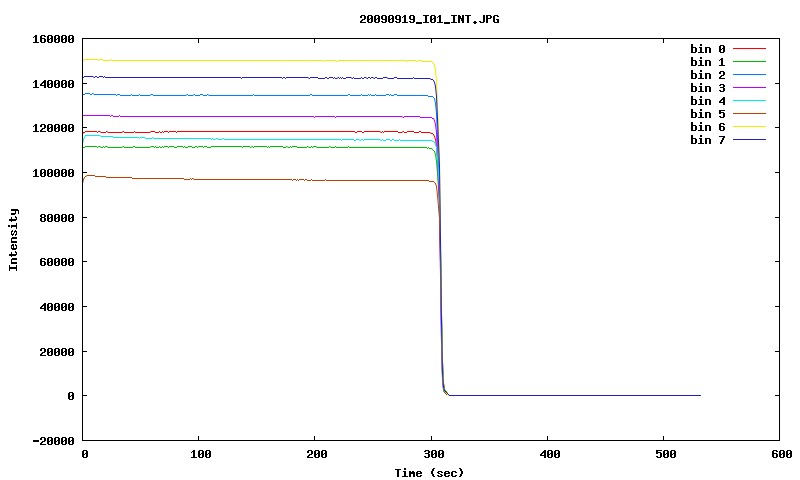This screenshot has width=800, height=480.
Task: Click the dark navy bin 7 legend line sample
Action: (x=749, y=139)
